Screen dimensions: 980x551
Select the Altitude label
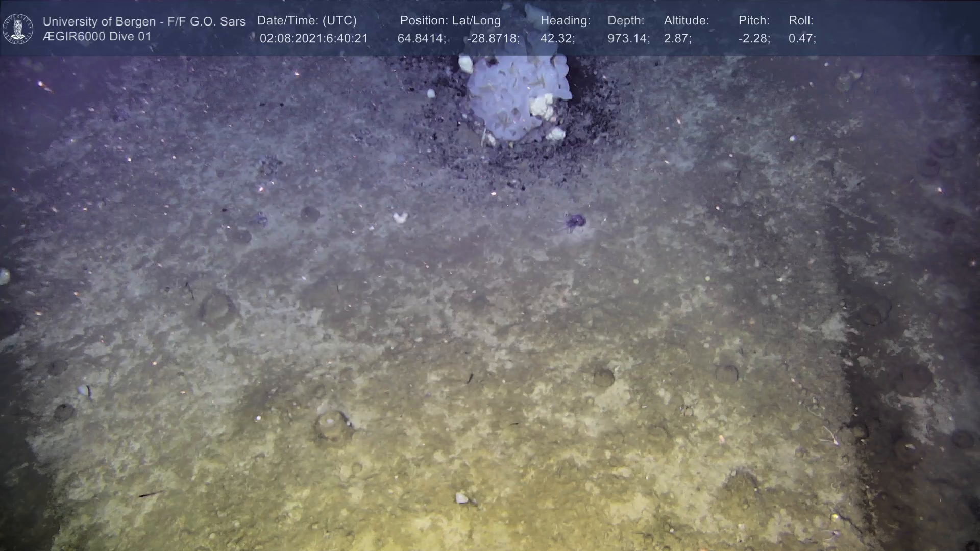tap(687, 21)
